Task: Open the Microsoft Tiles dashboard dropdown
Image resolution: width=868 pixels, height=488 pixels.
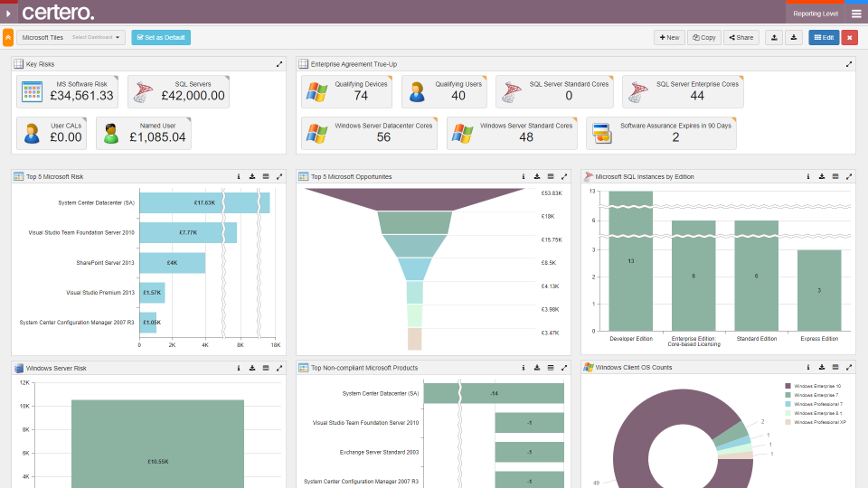Action: click(x=71, y=38)
